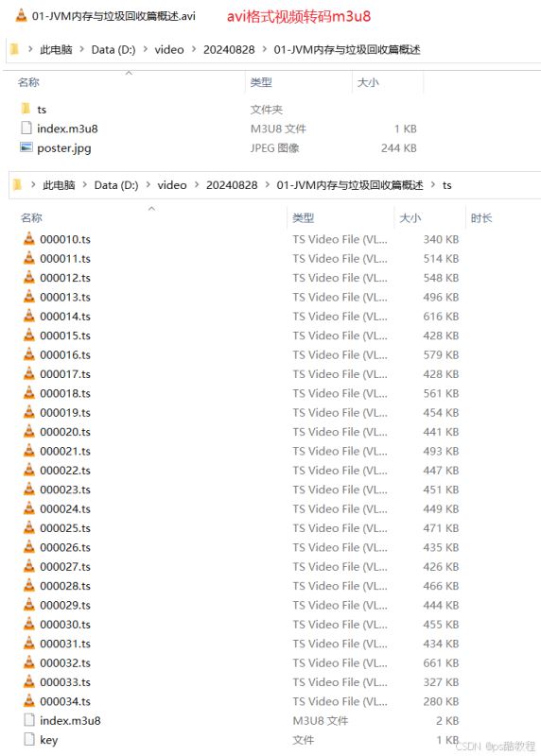Click the index.m3u8 icon in ts folder
This screenshot has width=541, height=756.
coord(29,720)
